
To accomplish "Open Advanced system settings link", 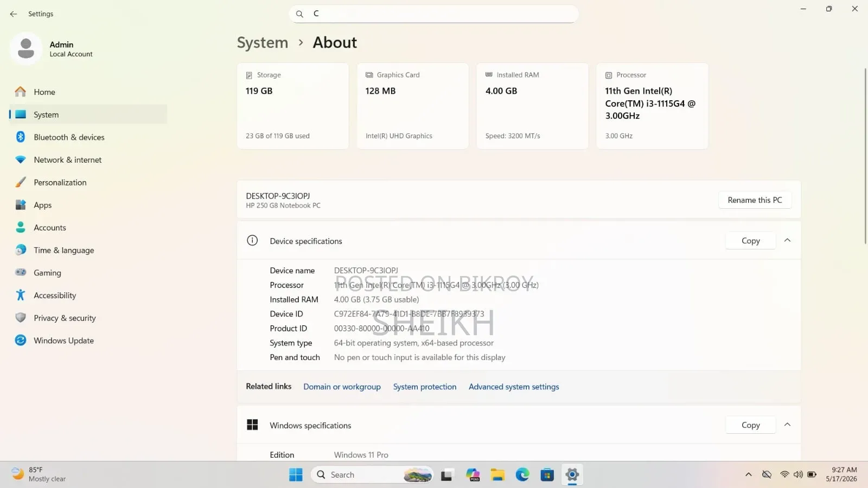I will point(514,387).
